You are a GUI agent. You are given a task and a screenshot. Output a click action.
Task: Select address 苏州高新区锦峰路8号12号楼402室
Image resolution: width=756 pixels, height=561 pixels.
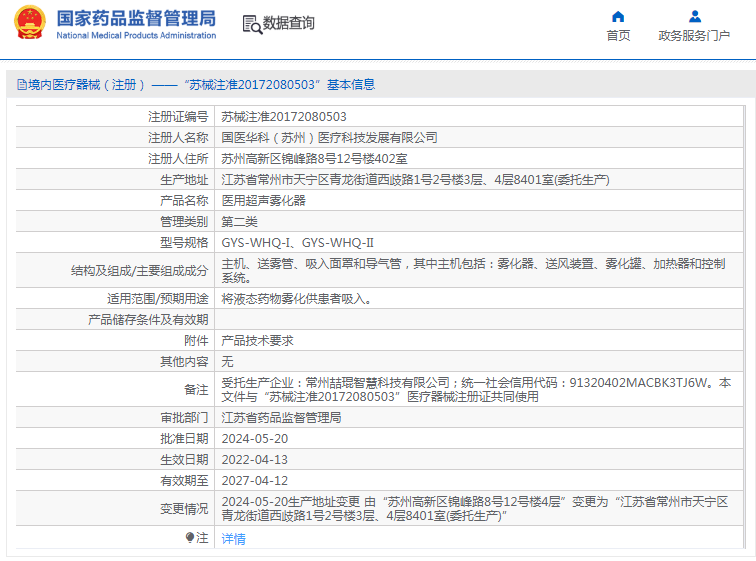[x=314, y=159]
